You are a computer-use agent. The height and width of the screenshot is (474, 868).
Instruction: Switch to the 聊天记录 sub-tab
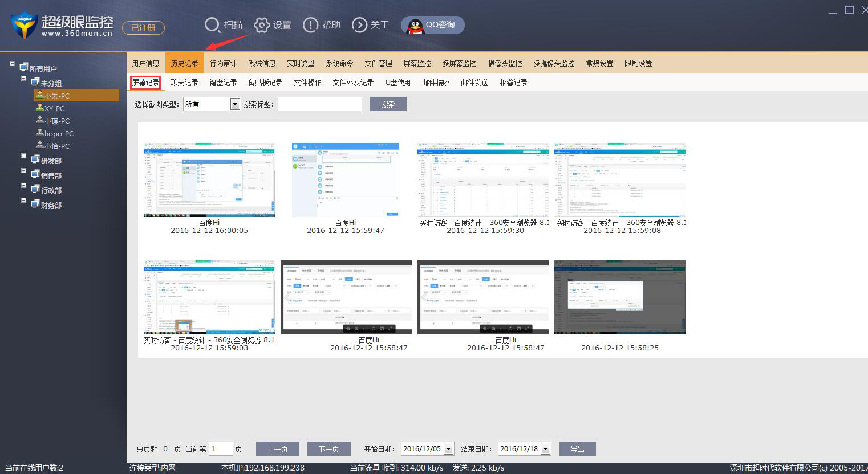184,83
